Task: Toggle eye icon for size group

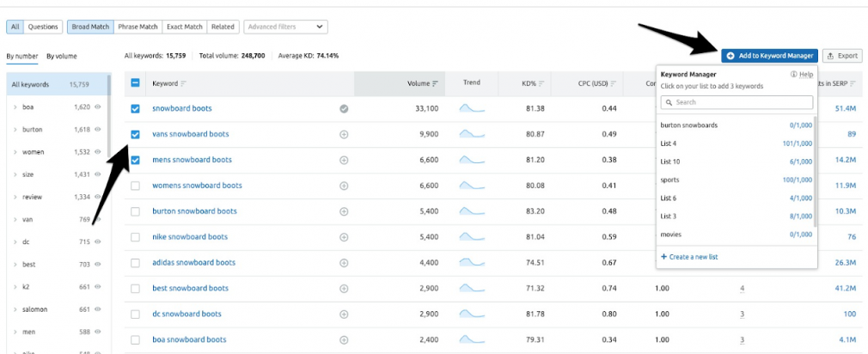Action: [97, 174]
